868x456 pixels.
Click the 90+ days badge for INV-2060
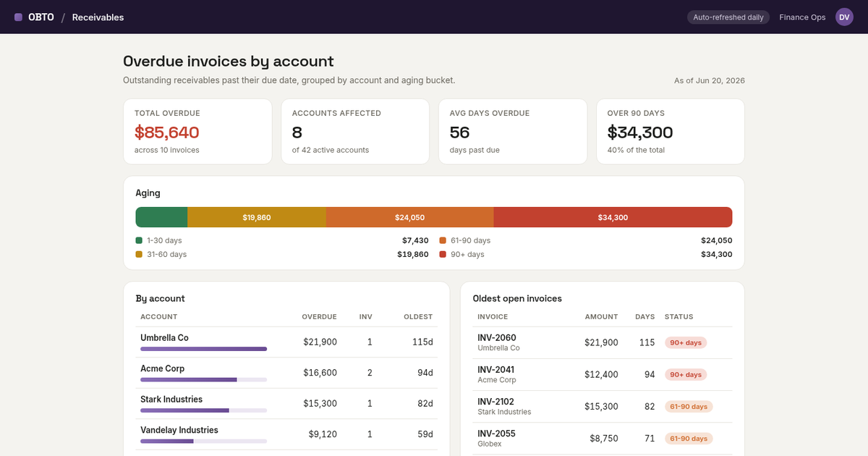[686, 342]
